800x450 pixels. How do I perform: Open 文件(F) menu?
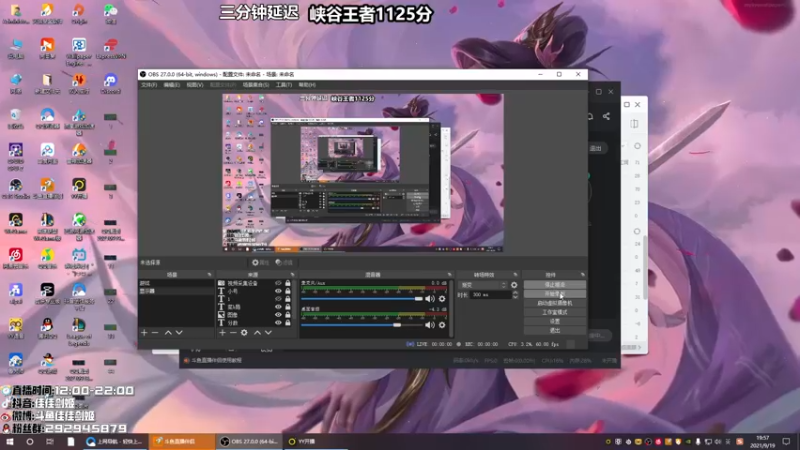[x=149, y=85]
